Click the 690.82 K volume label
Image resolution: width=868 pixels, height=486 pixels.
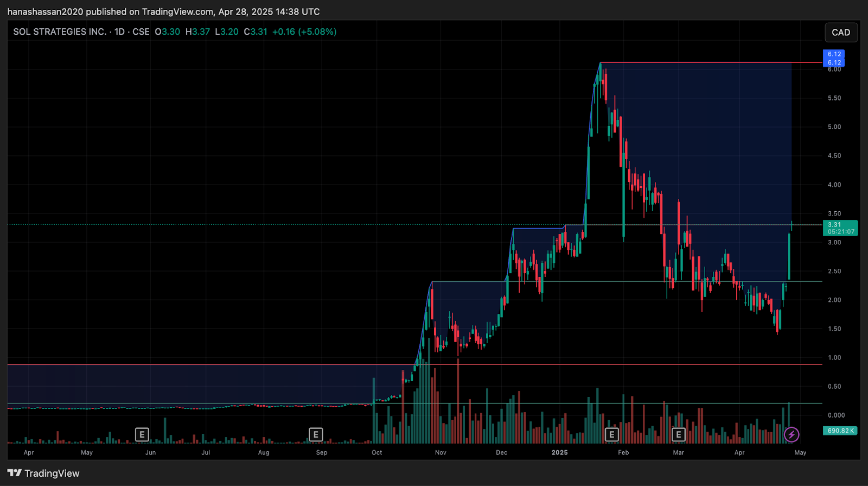click(x=840, y=431)
